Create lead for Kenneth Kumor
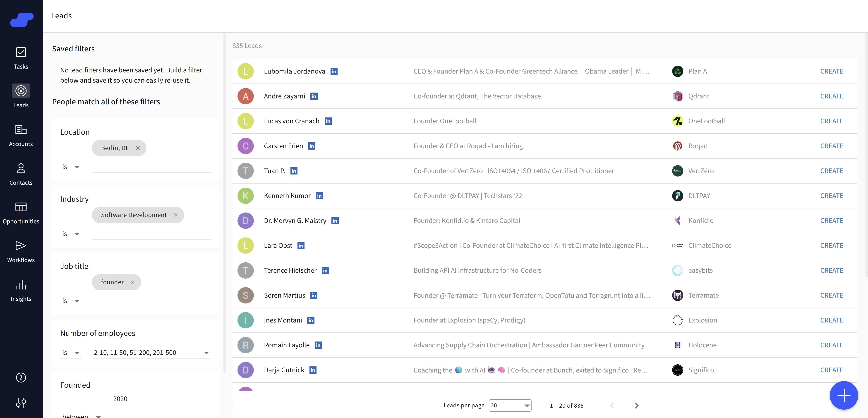Screen dimensions: 868x418 pos(832,196)
